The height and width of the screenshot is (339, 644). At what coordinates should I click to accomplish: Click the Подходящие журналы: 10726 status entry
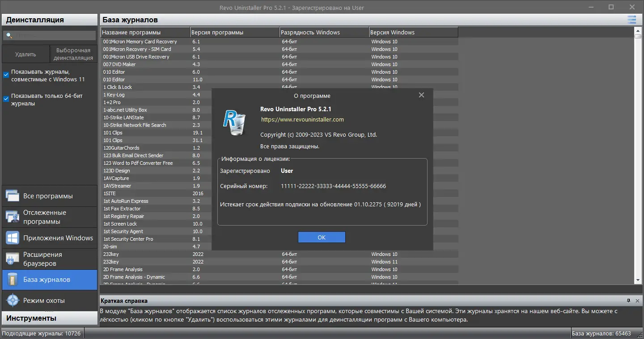point(42,333)
